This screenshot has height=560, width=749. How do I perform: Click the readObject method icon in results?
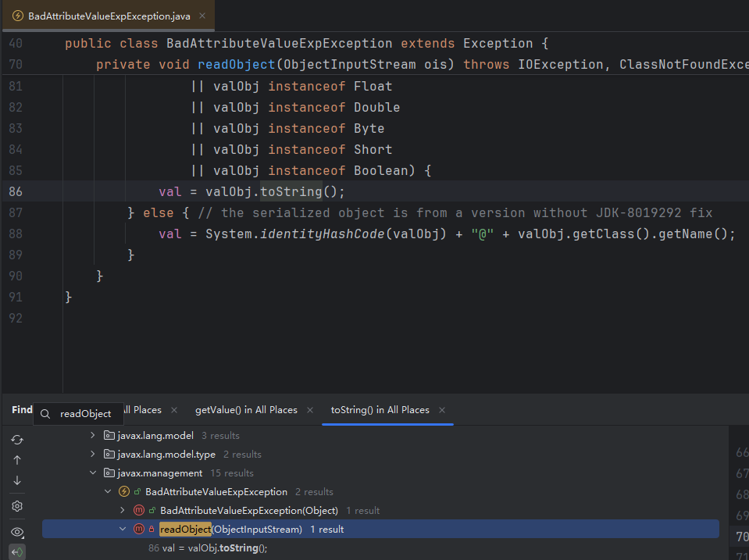pyautogui.click(x=139, y=530)
